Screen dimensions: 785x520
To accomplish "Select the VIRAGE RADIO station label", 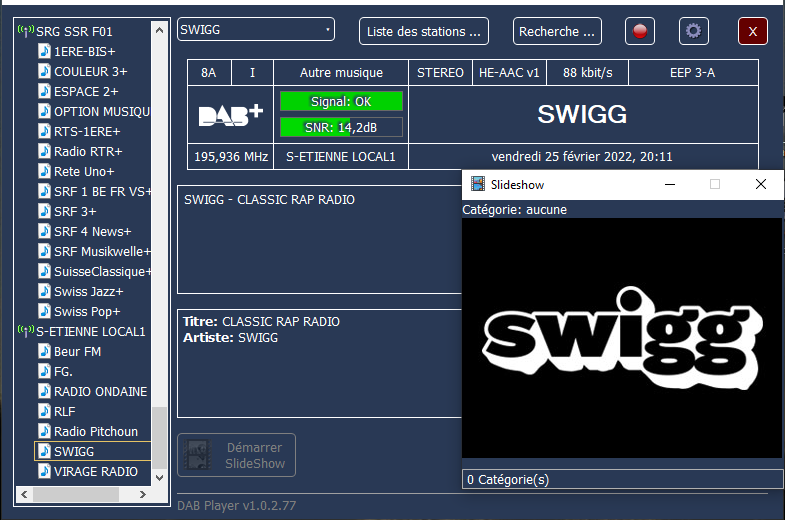I will point(96,472).
